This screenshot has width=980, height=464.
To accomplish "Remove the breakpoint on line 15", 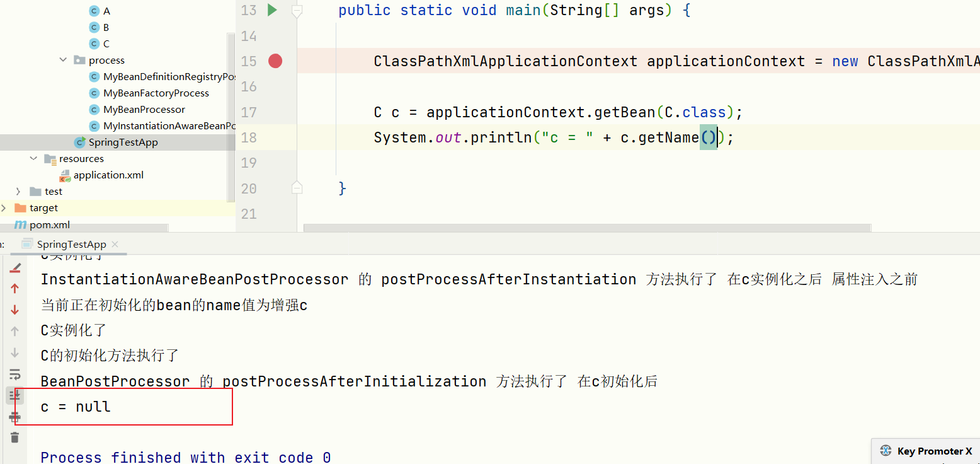I will pyautogui.click(x=275, y=61).
